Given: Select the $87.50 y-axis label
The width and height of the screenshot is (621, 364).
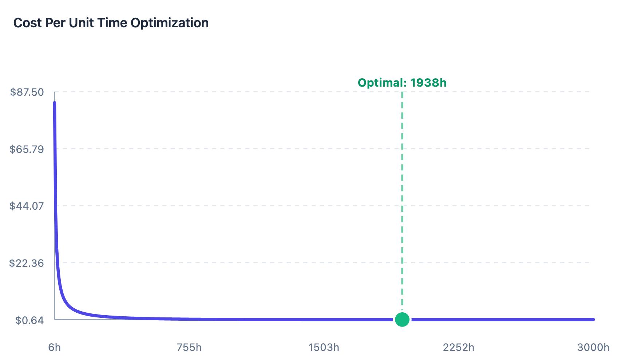Looking at the screenshot, I should point(27,92).
